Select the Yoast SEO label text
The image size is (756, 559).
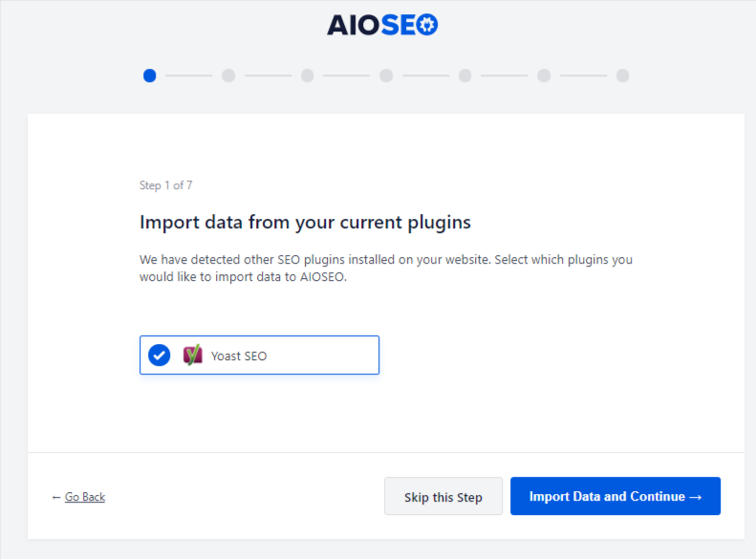point(239,356)
